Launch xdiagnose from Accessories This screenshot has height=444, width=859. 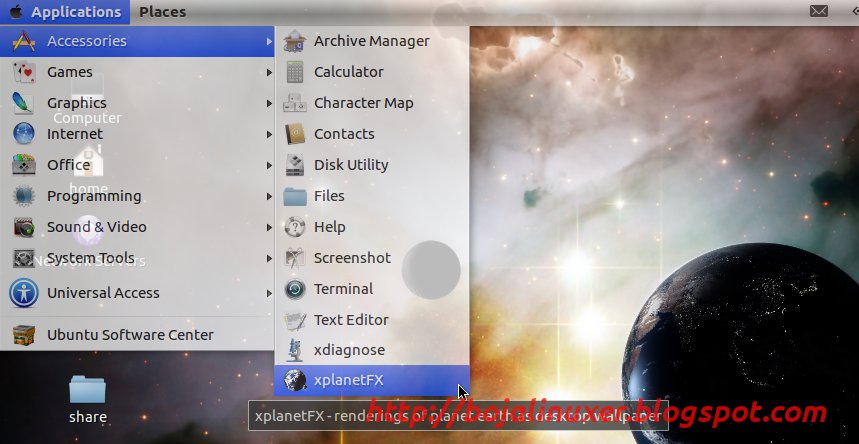coord(372,350)
